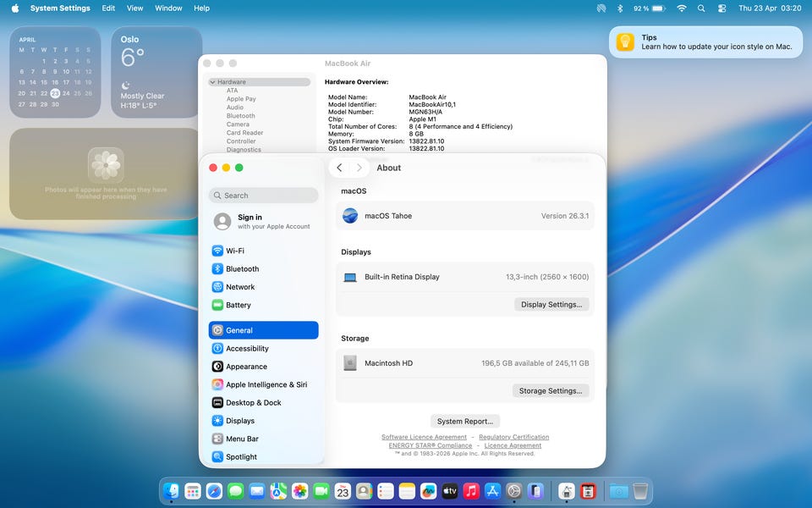Image resolution: width=812 pixels, height=508 pixels.
Task: Open Photos app from the Dock
Action: pos(299,490)
